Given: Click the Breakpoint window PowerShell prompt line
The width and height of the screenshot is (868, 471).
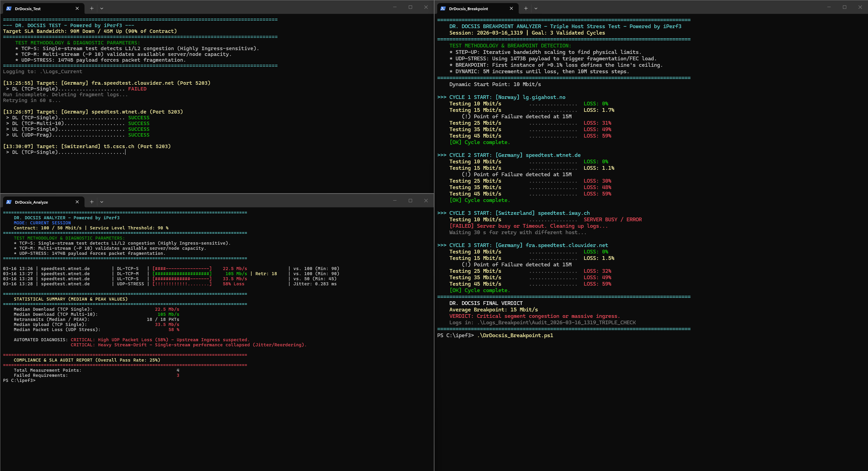Looking at the screenshot, I should point(495,335).
